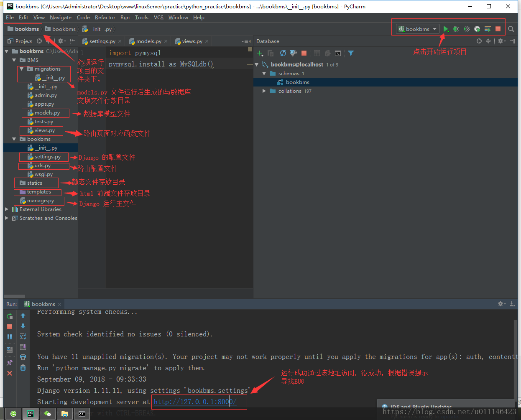The width and height of the screenshot is (521, 420).
Task: Stop the server with Run panel red square
Action: pos(10,326)
